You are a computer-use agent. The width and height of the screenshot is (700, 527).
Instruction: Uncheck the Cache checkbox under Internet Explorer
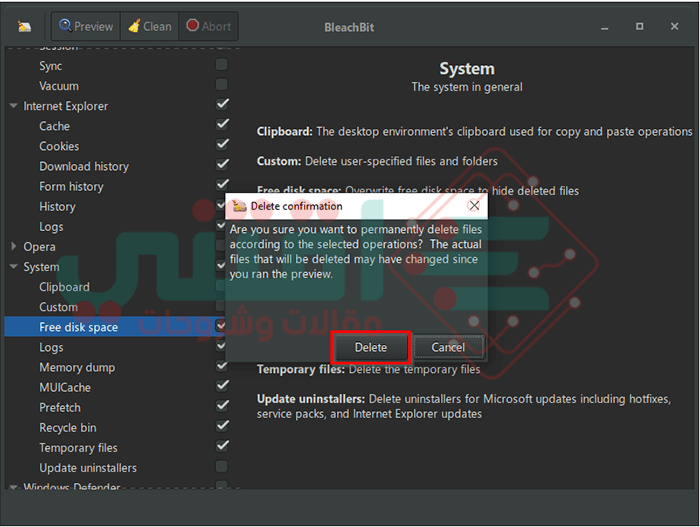click(x=222, y=124)
